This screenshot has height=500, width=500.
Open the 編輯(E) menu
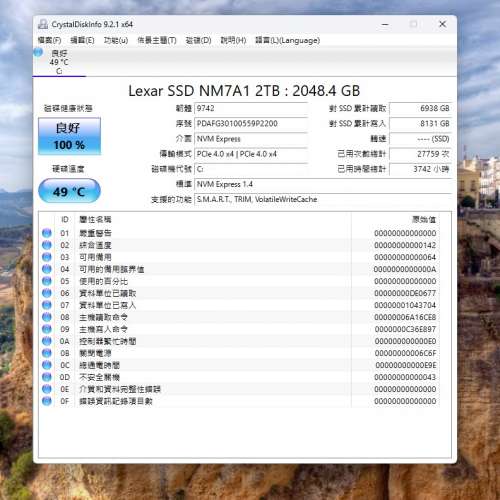click(82, 40)
